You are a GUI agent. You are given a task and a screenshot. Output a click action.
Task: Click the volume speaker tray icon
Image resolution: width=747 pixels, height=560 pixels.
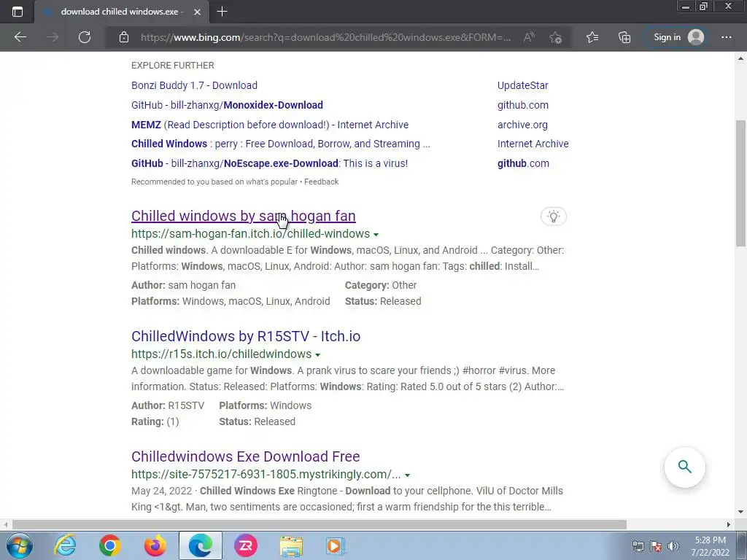pos(673,546)
